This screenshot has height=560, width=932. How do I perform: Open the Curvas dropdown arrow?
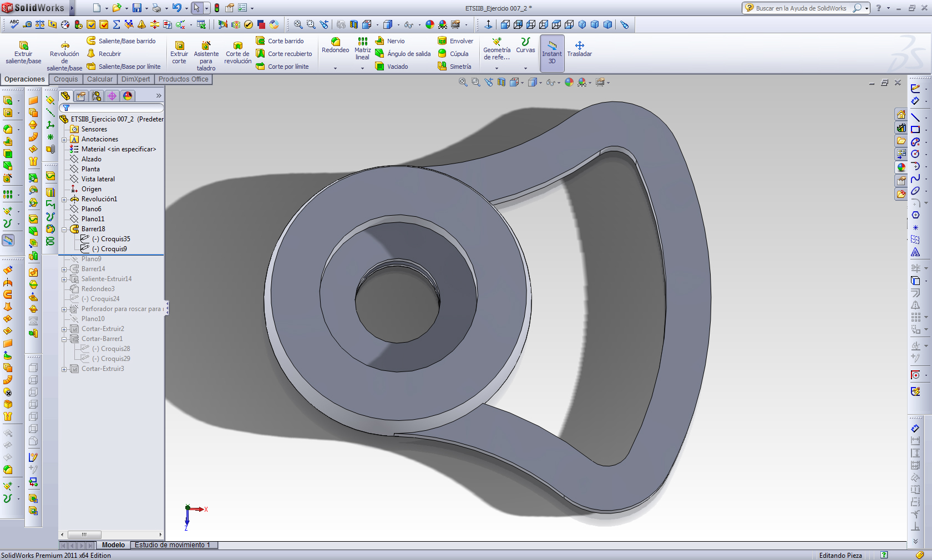[525, 68]
